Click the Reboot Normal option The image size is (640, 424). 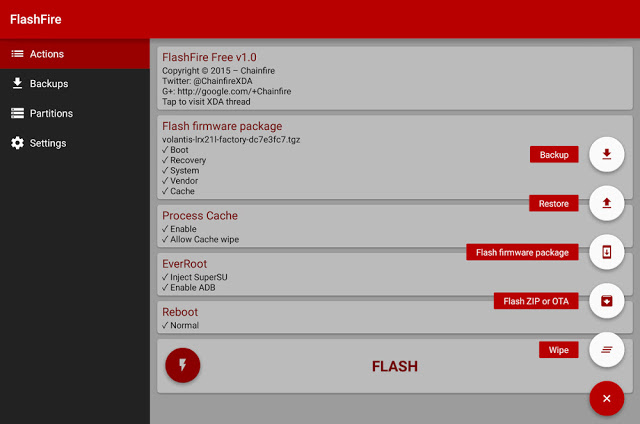pos(180,325)
